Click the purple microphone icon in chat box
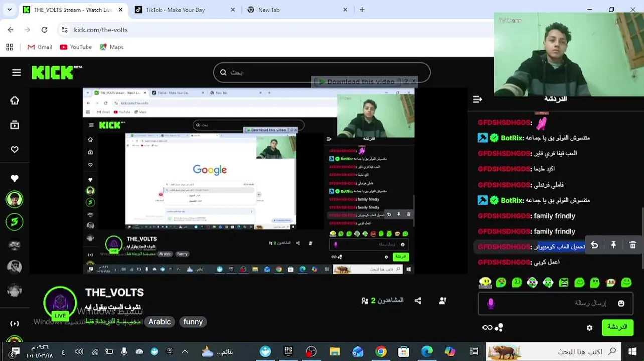 491,303
